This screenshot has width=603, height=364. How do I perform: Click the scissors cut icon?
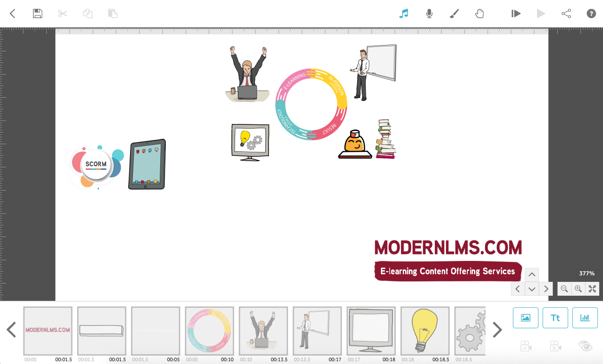click(63, 13)
